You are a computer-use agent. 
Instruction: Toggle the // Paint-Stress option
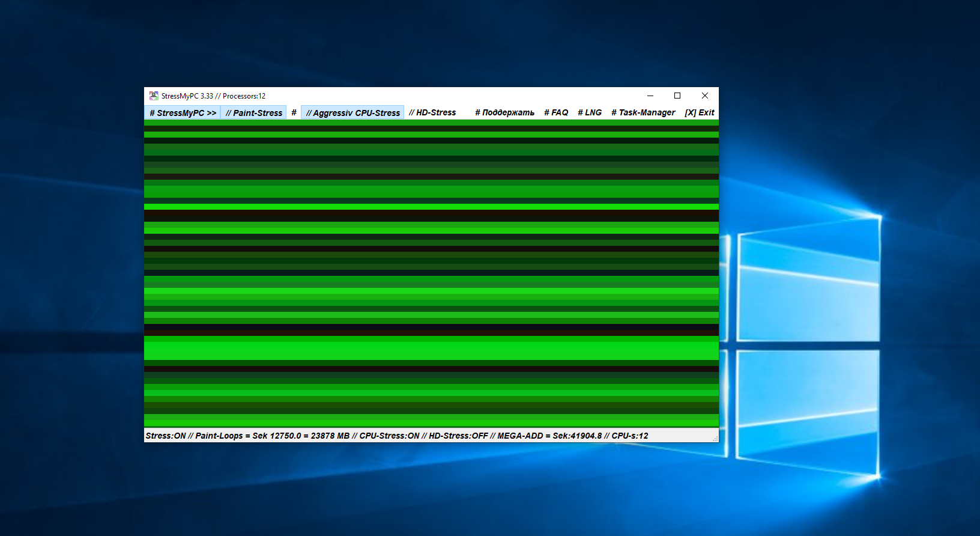click(253, 112)
